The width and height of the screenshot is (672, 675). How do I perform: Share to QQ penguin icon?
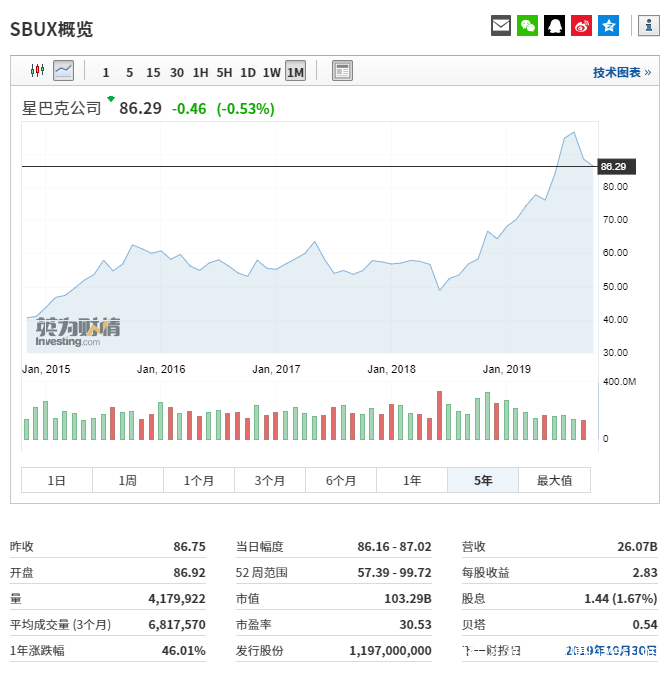tap(554, 26)
